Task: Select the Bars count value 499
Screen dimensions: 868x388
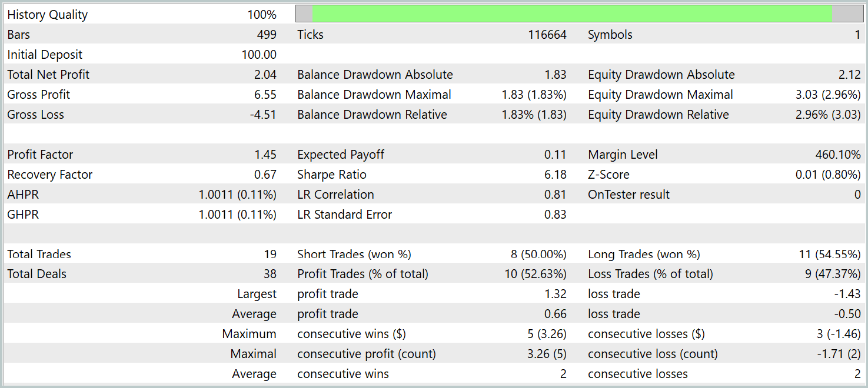Action: [267, 35]
